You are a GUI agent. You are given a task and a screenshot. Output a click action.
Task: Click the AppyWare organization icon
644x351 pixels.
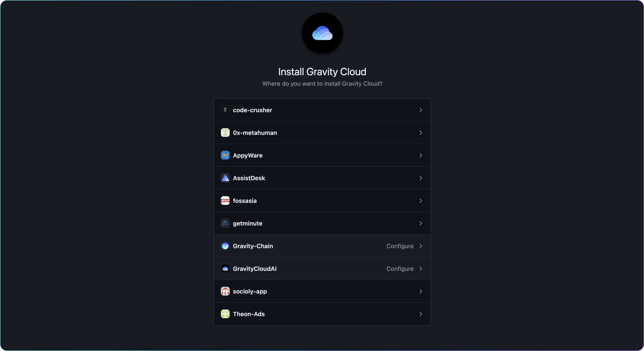click(225, 155)
